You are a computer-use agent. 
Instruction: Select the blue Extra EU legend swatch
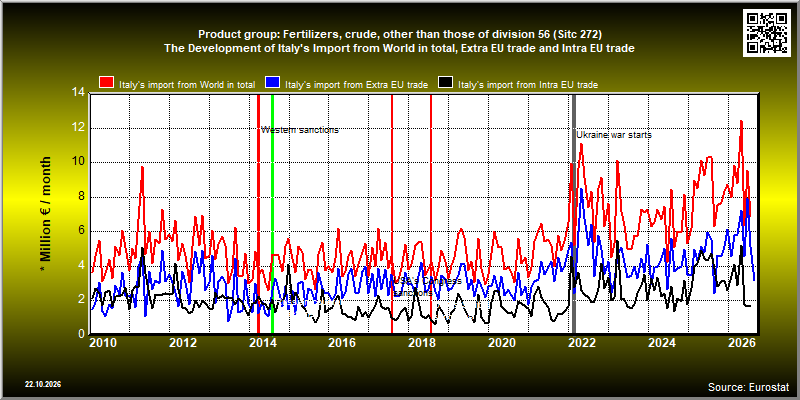pyautogui.click(x=273, y=83)
